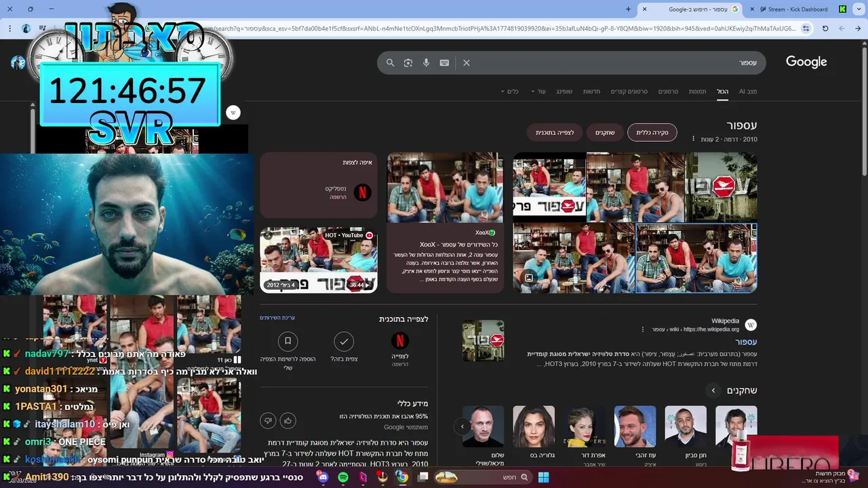Select the סקירה כללית chip

pos(652,132)
